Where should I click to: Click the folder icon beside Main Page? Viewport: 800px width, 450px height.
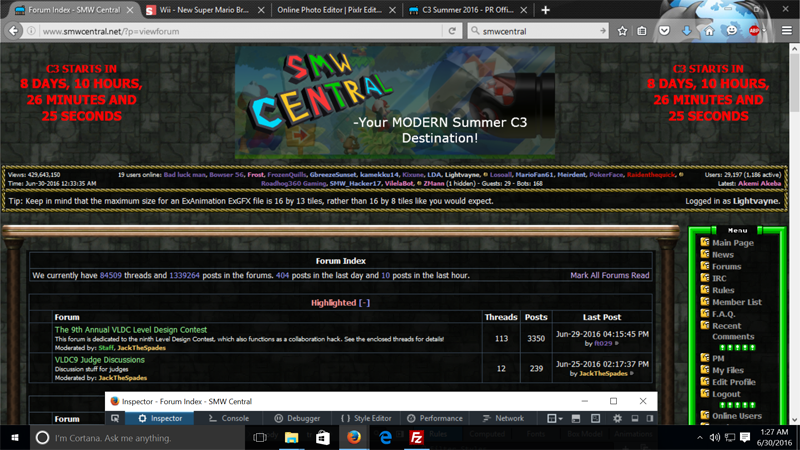tap(705, 242)
